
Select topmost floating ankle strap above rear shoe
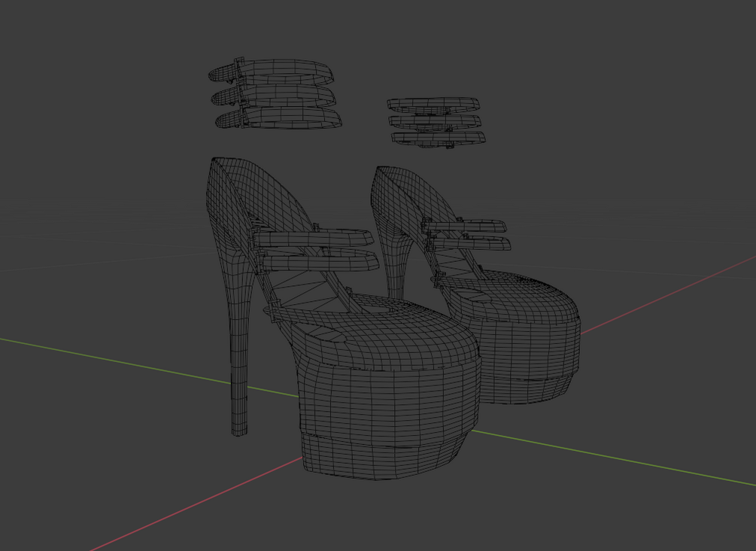(433, 104)
